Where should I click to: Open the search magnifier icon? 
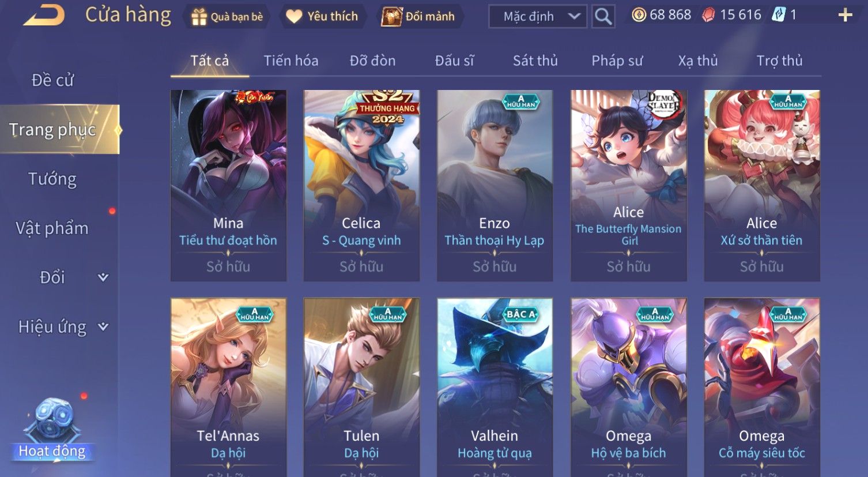point(603,17)
